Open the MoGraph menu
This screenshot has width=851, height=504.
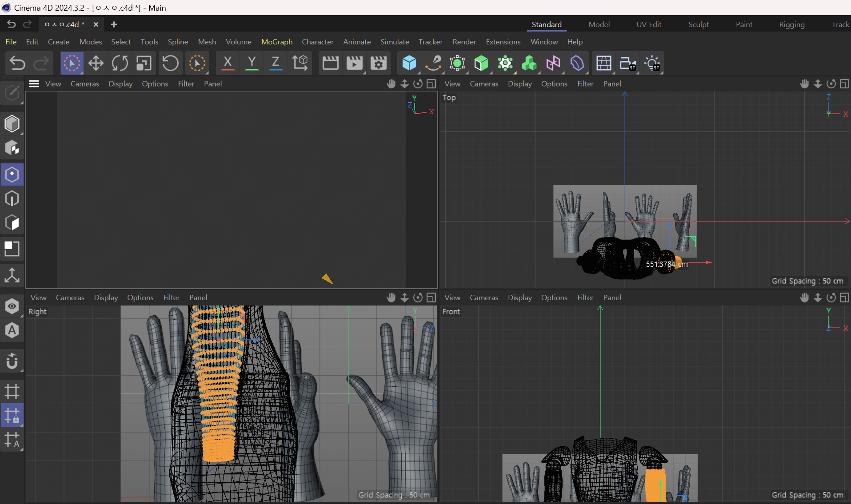pyautogui.click(x=276, y=42)
